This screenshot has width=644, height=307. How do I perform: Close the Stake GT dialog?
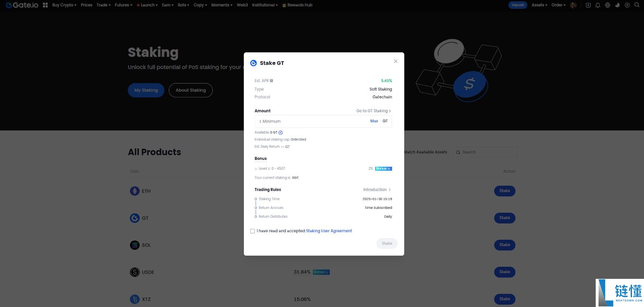396,61
